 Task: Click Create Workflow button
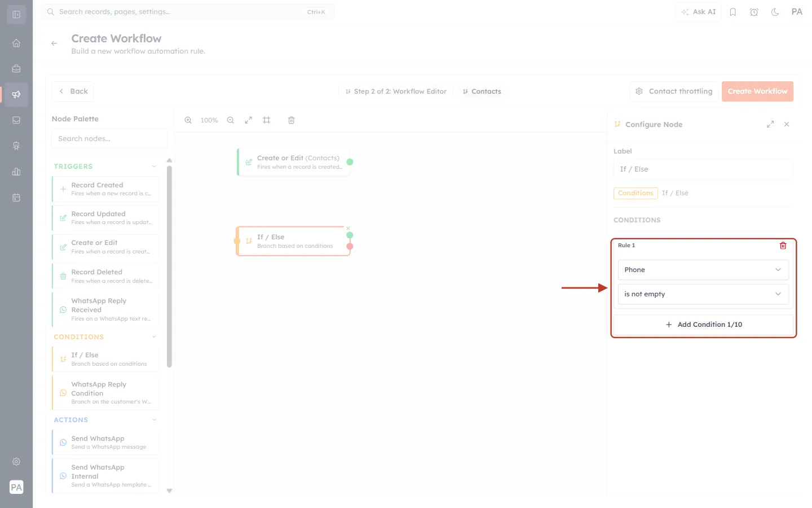[757, 91]
